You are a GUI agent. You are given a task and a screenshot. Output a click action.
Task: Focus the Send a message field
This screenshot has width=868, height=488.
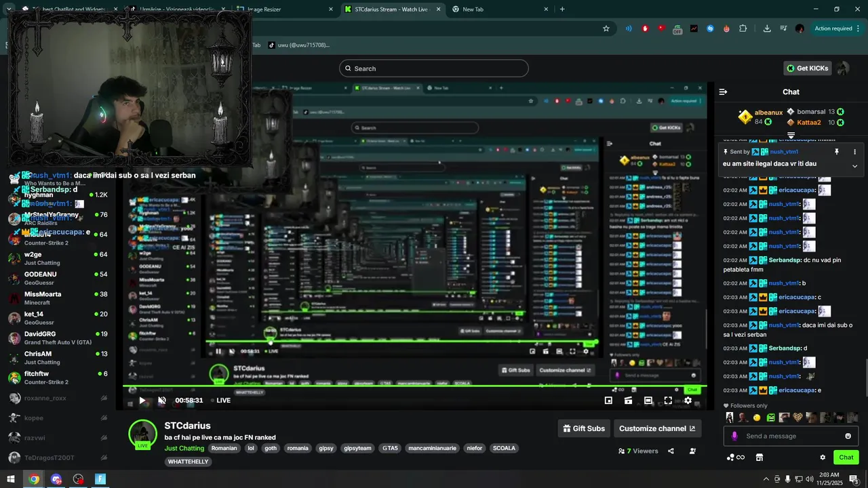[791, 436]
